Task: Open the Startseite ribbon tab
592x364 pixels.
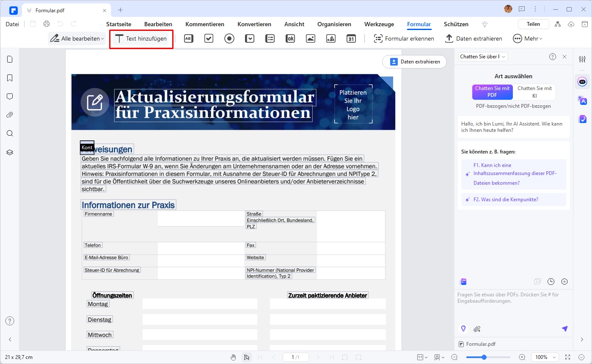Action: (118, 25)
